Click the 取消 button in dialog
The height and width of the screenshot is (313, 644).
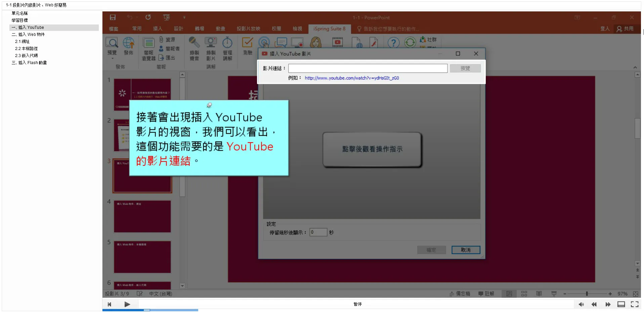tap(465, 250)
